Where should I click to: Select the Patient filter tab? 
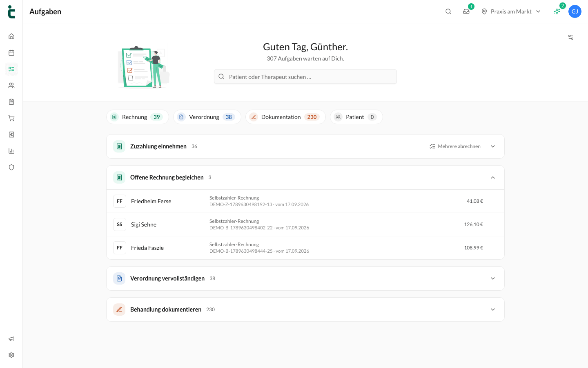pyautogui.click(x=356, y=117)
